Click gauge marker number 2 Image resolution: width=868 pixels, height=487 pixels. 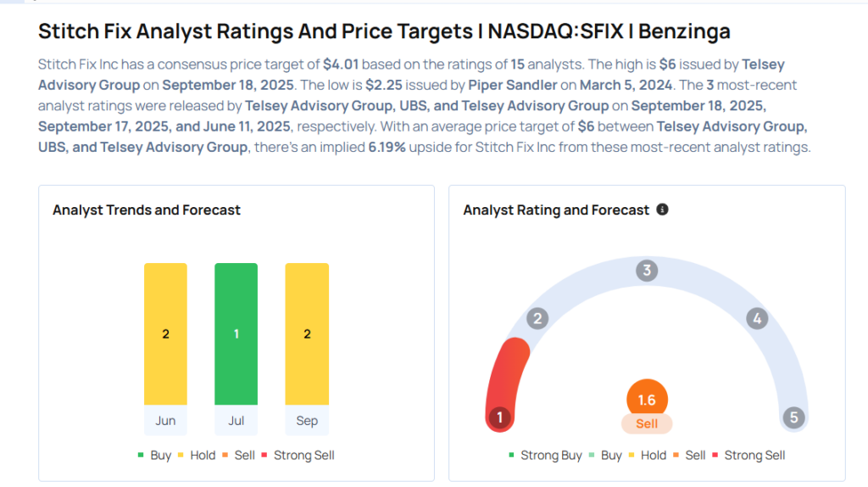click(537, 319)
